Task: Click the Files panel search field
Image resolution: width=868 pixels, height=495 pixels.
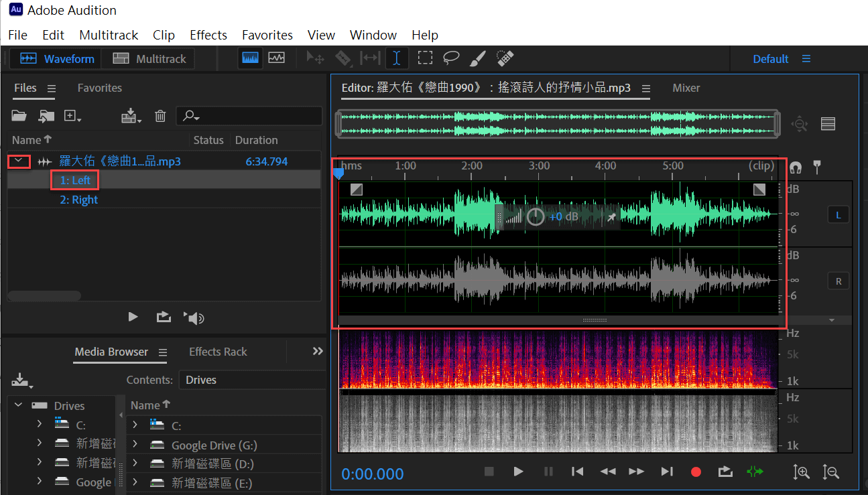Action: tap(249, 116)
